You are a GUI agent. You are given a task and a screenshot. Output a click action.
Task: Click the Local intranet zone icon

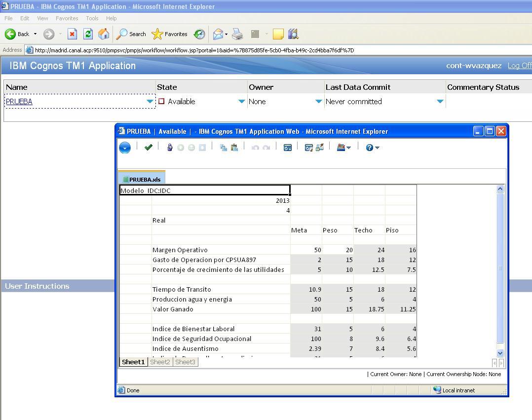point(437,390)
